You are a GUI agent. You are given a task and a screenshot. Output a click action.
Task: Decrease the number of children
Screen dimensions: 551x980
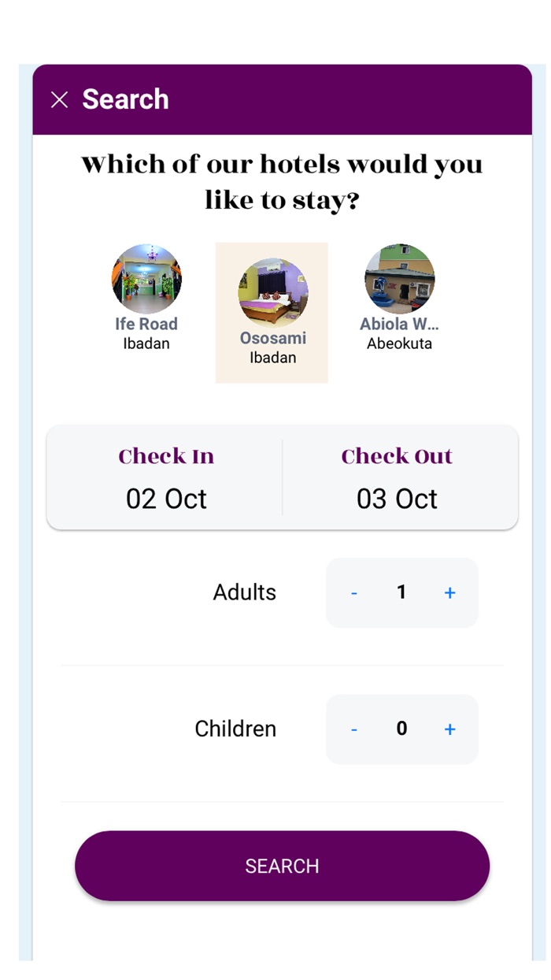[x=354, y=729]
